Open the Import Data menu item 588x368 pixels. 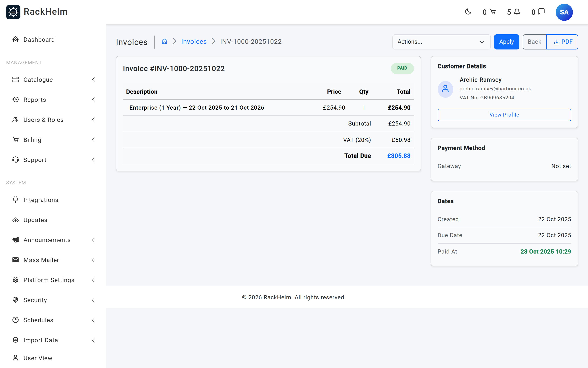pyautogui.click(x=53, y=340)
